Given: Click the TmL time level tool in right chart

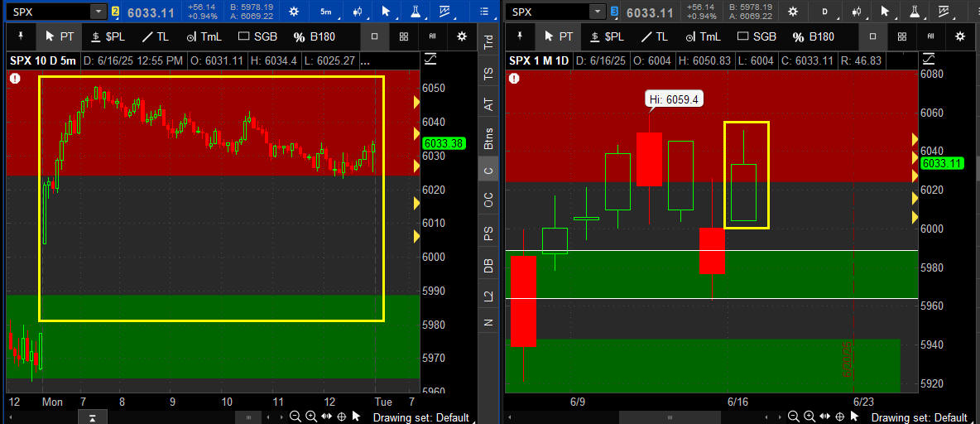Looking at the screenshot, I should [x=704, y=36].
